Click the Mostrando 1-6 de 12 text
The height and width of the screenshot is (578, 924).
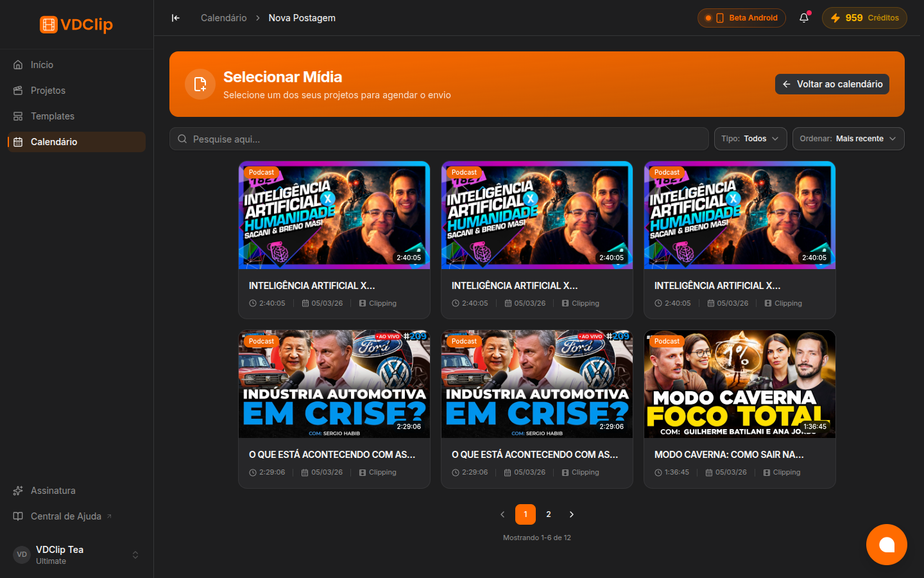(x=537, y=538)
